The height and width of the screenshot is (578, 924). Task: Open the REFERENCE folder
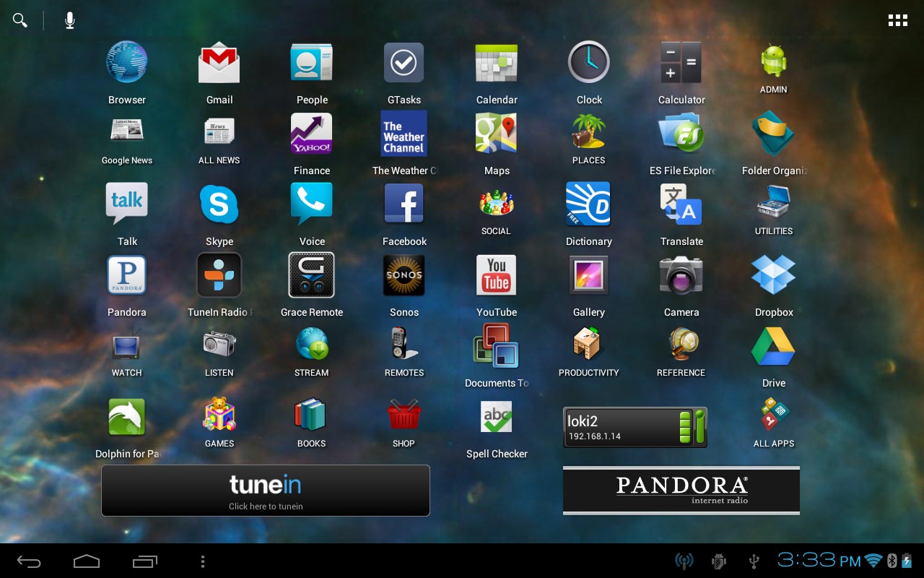click(x=681, y=344)
